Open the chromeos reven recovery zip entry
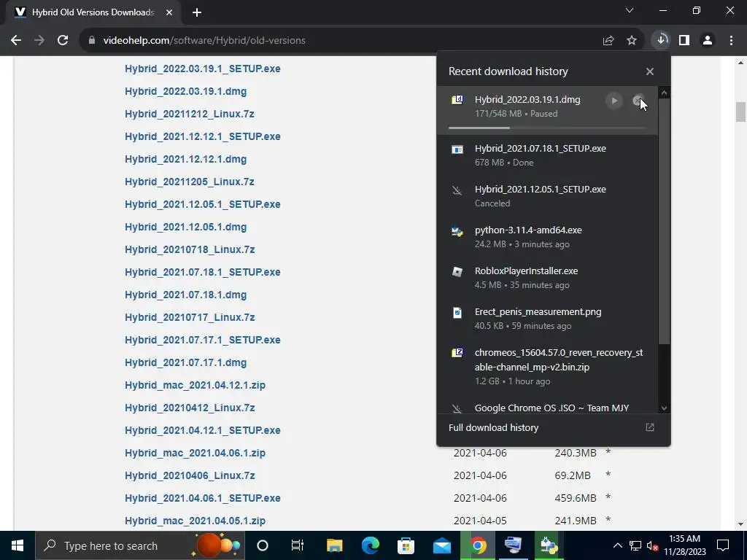The width and height of the screenshot is (747, 560). 547,366
